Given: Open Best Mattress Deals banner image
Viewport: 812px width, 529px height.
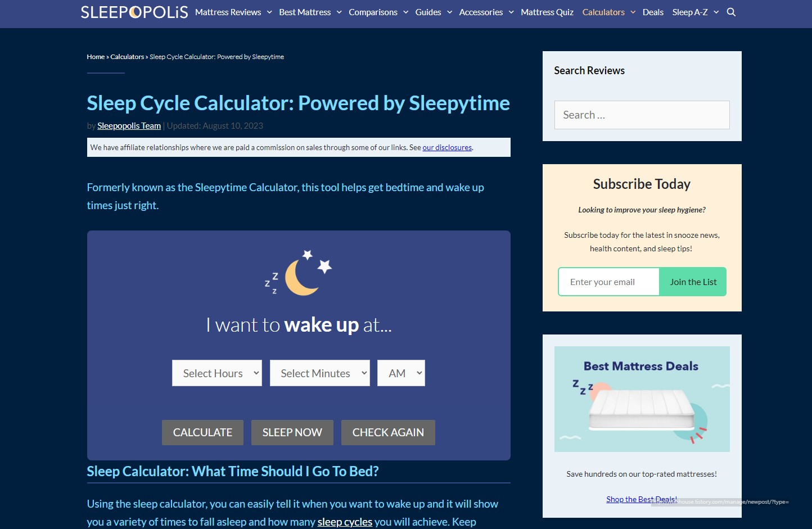Looking at the screenshot, I should click(x=642, y=399).
